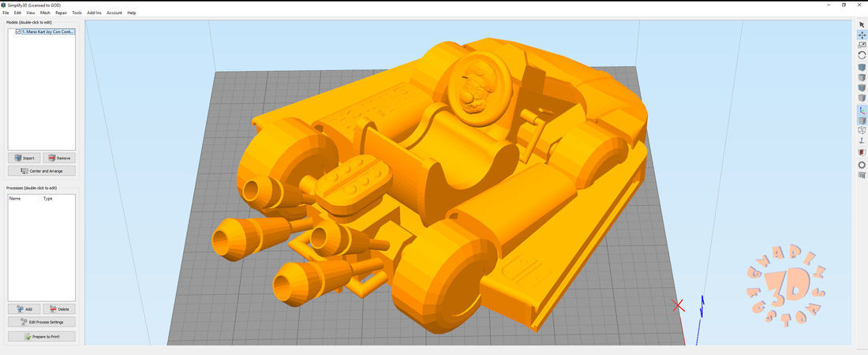Toggle the wireframe rendering icon
Image resolution: width=868 pixels, height=355 pixels.
pos(862,130)
